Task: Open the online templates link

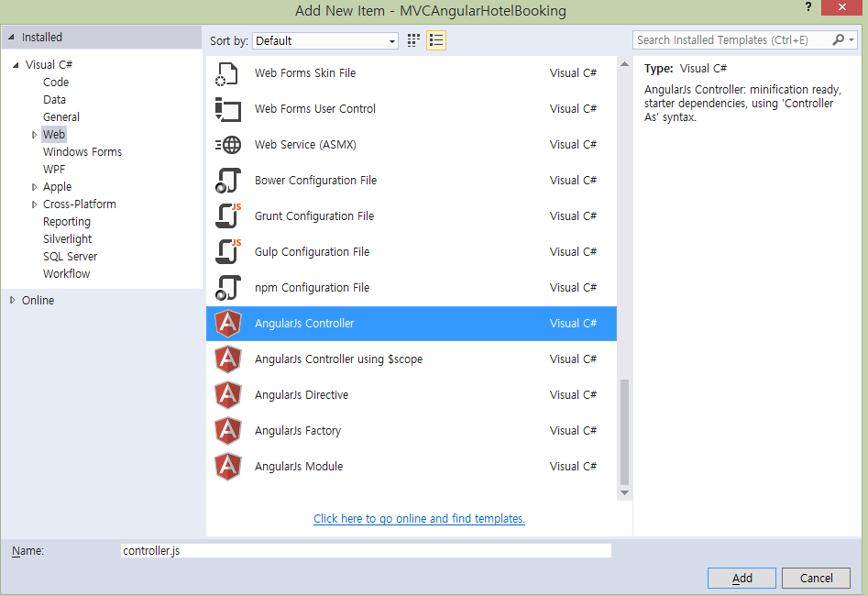Action: [x=419, y=519]
